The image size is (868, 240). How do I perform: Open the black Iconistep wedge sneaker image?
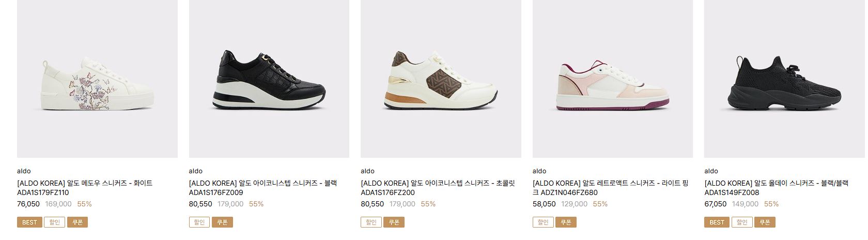[269, 79]
